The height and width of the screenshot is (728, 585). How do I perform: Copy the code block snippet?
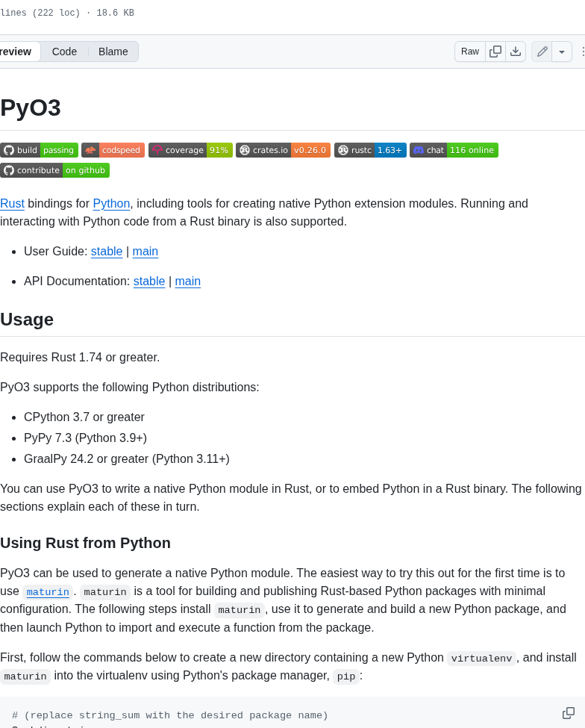[568, 713]
